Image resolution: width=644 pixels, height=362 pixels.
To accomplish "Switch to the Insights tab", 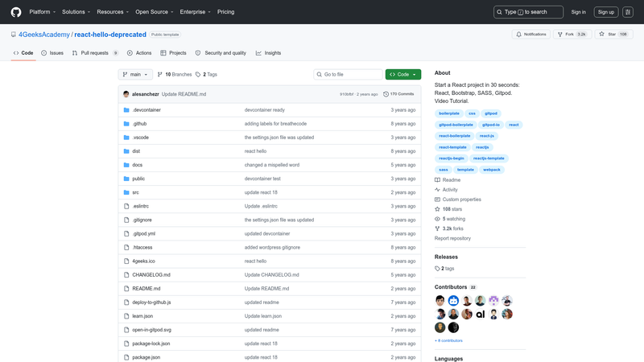I will pos(268,53).
